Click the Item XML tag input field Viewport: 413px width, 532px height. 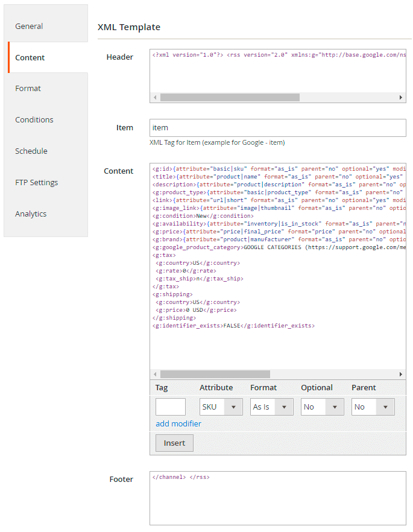click(277, 128)
